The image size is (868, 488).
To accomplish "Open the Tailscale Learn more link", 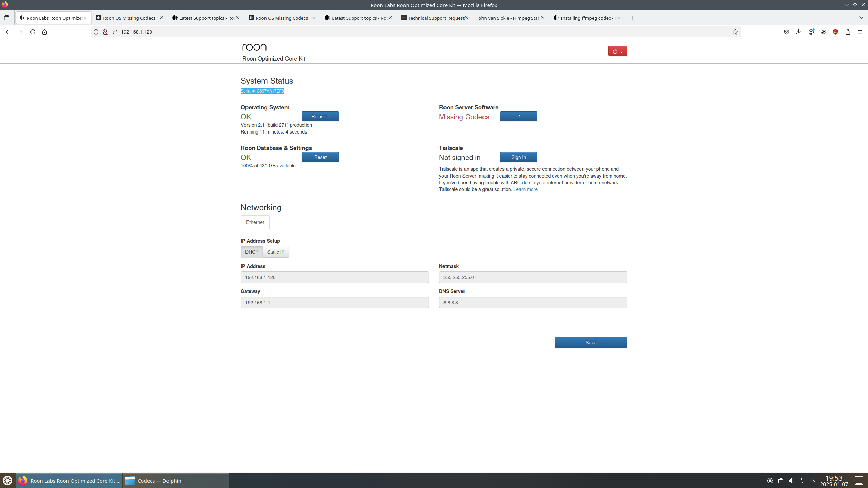I will click(x=525, y=189).
